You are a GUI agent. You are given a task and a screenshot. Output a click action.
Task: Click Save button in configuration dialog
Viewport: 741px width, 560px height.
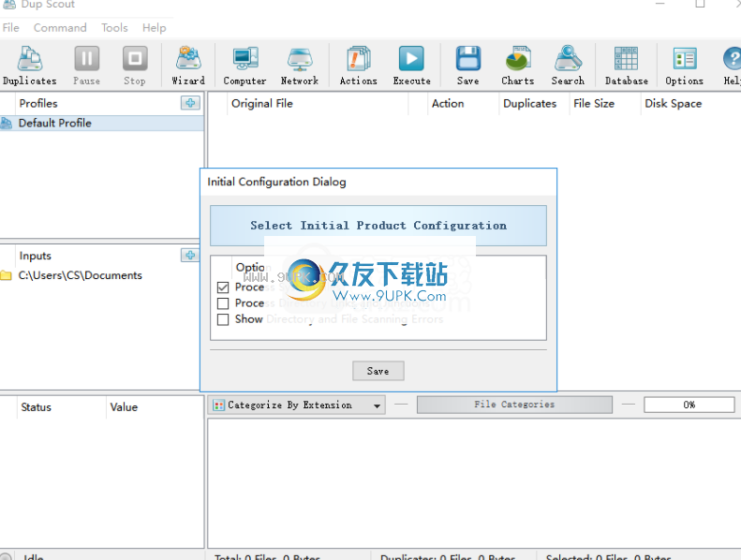coord(378,371)
